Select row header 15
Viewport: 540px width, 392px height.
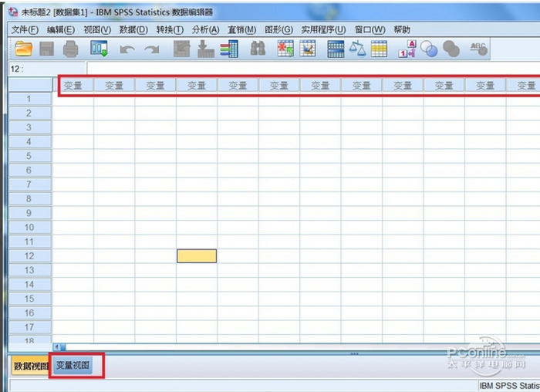[x=30, y=299]
